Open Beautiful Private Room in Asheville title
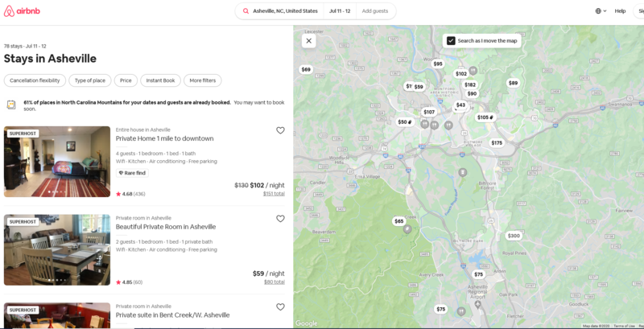The height and width of the screenshot is (329, 644). click(166, 227)
